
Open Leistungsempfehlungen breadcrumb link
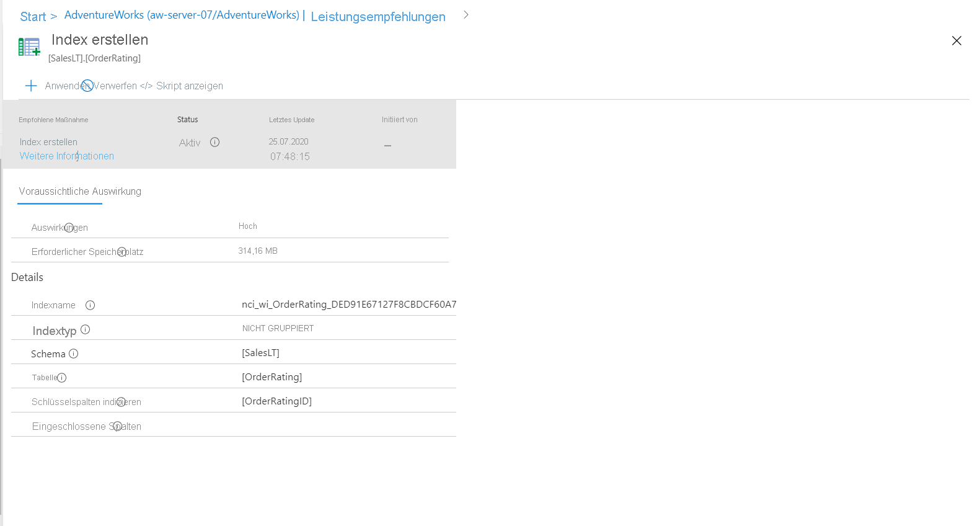click(378, 17)
